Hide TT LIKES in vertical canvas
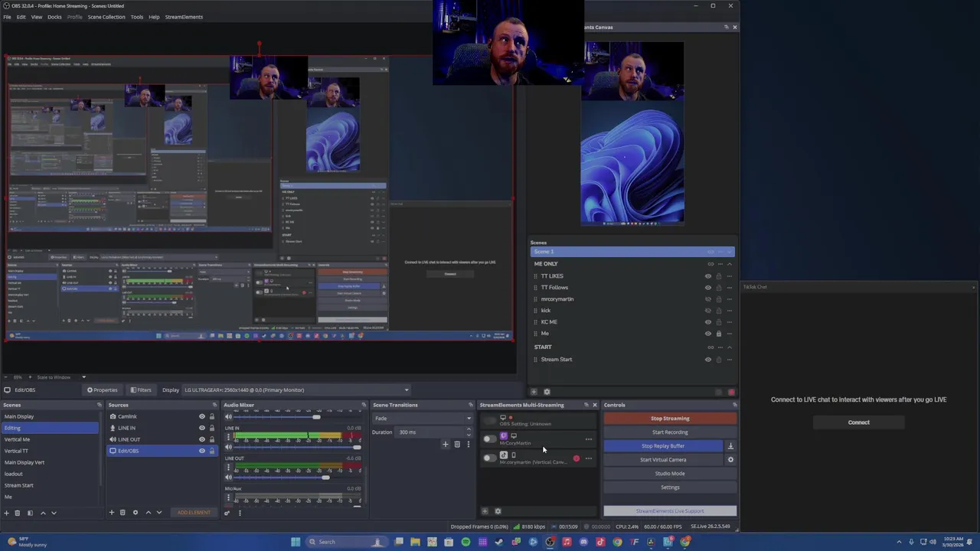 [708, 276]
